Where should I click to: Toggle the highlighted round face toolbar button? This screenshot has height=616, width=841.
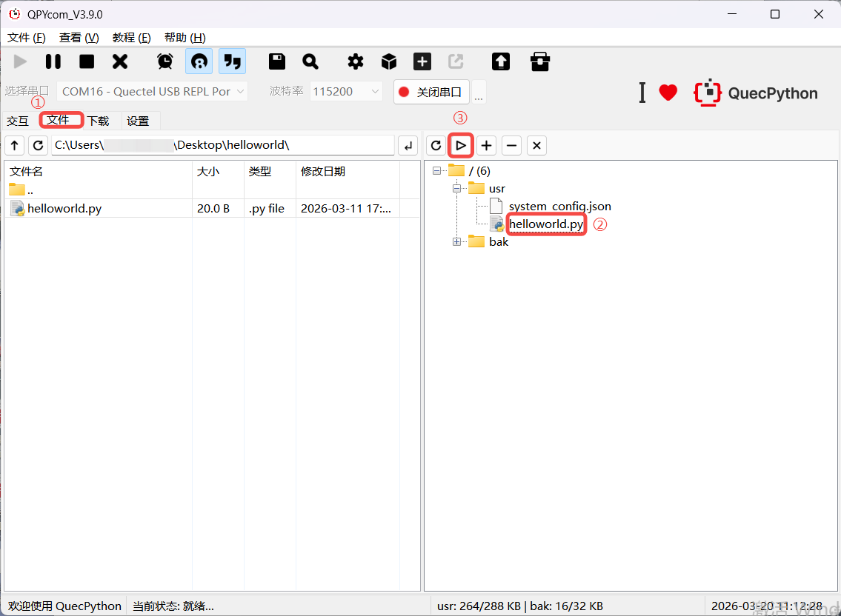coord(199,61)
